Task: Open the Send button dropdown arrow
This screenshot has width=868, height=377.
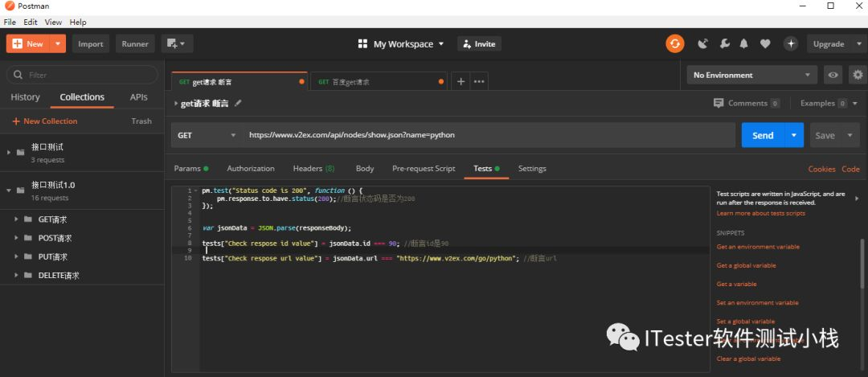Action: [x=794, y=135]
